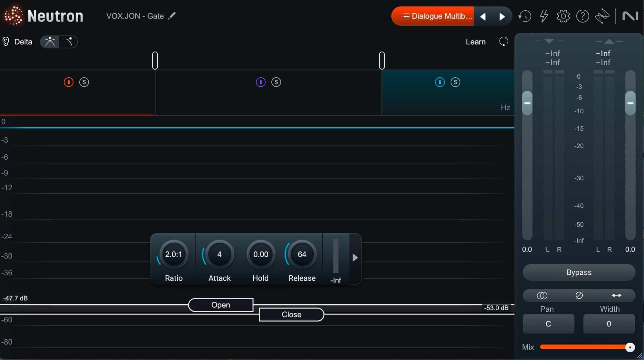The image size is (644, 360).
Task: Click the Mix slider handle
Action: point(630,347)
